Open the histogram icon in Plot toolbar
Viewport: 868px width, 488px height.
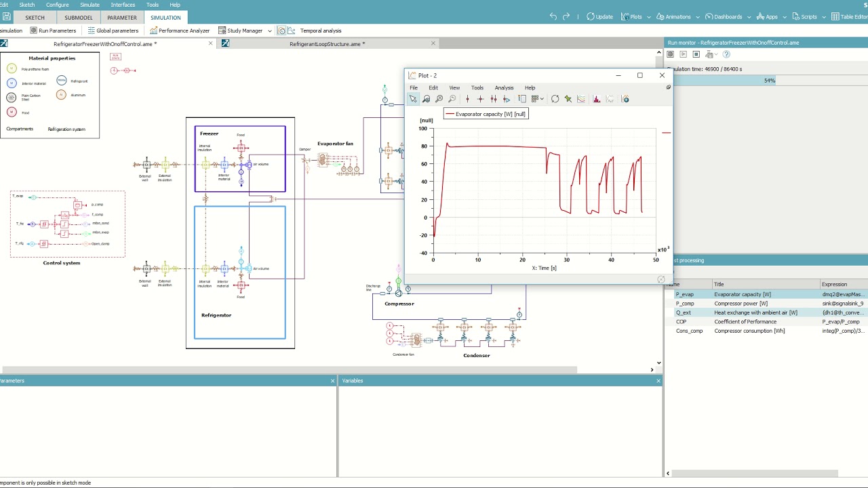click(x=597, y=99)
